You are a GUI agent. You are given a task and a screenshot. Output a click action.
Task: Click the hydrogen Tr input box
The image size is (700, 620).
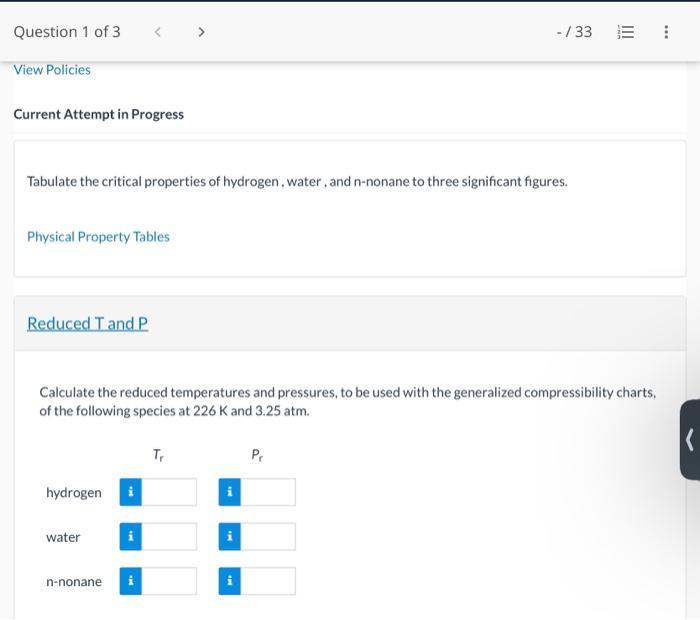(169, 492)
